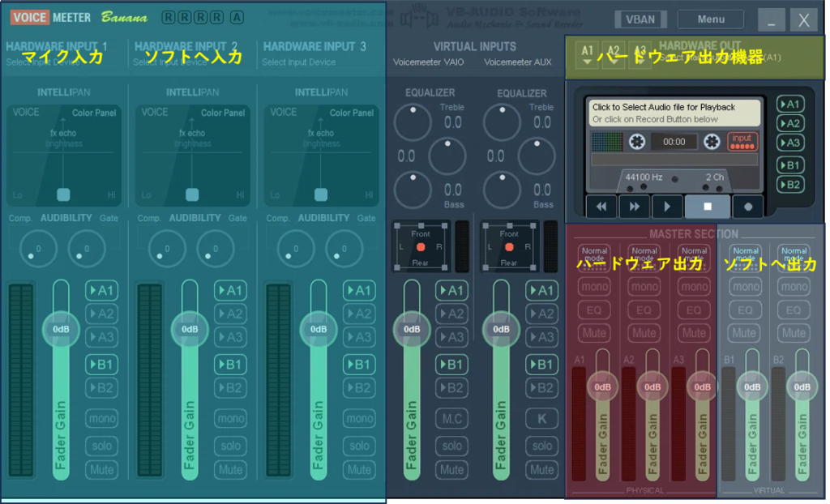The height and width of the screenshot is (504, 830).
Task: Enable EQ on the A1 master bus
Action: coord(594,310)
